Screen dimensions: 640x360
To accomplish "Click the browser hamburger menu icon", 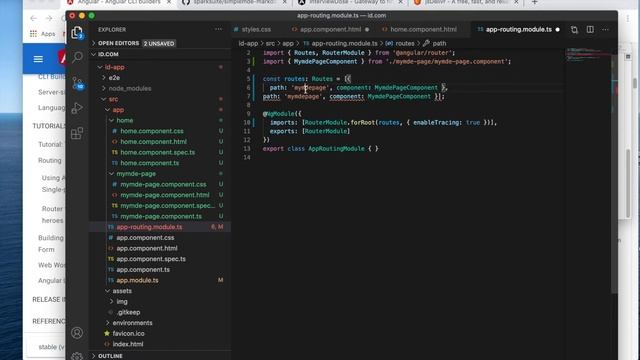I will 38,59.
